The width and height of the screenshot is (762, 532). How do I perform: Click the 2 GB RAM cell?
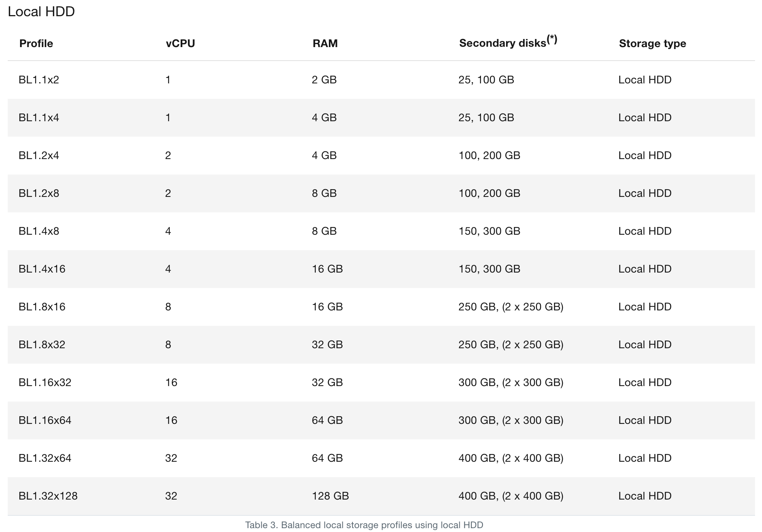pyautogui.click(x=324, y=80)
